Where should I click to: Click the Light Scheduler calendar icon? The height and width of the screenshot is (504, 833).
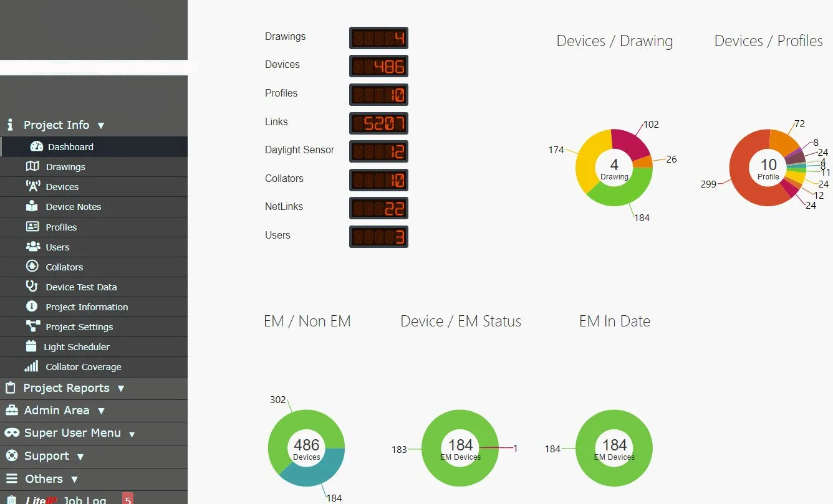[x=31, y=346]
